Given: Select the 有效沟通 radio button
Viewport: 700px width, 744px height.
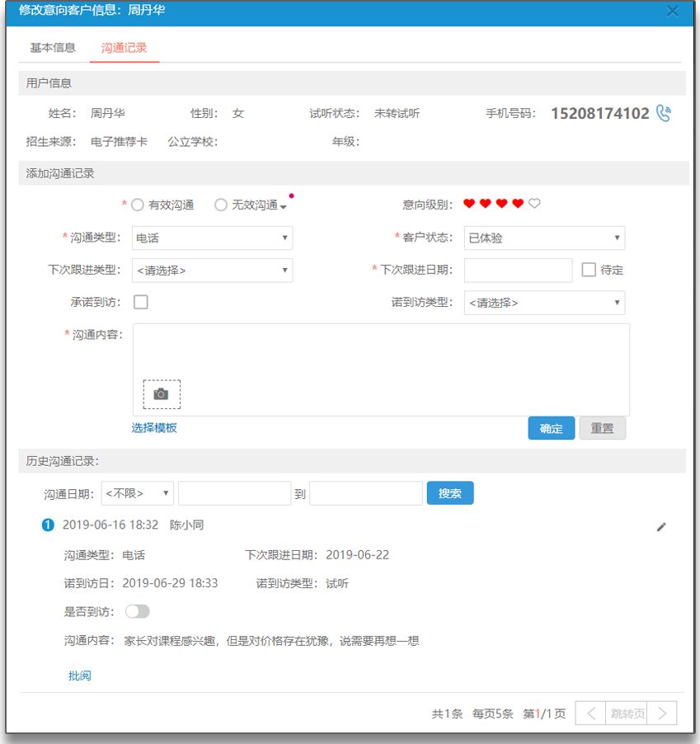Looking at the screenshot, I should click(138, 205).
